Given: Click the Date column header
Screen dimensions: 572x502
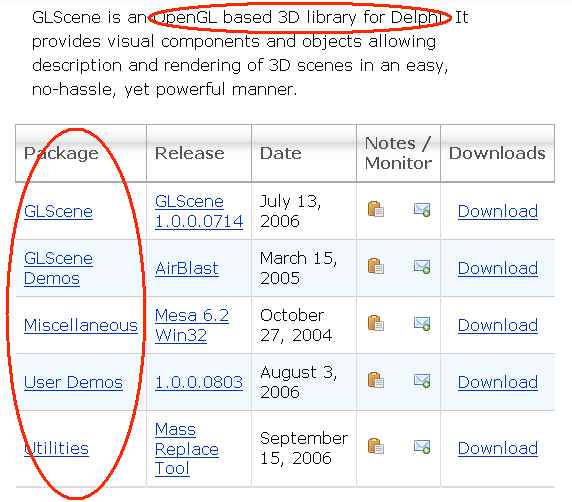Looking at the screenshot, I should point(304,153).
